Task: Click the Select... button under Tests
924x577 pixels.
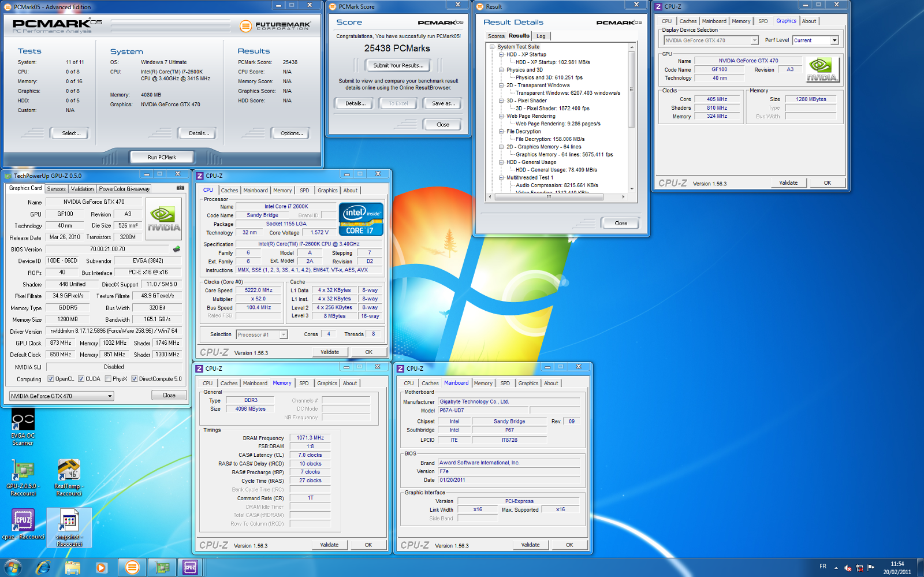Action: tap(71, 133)
